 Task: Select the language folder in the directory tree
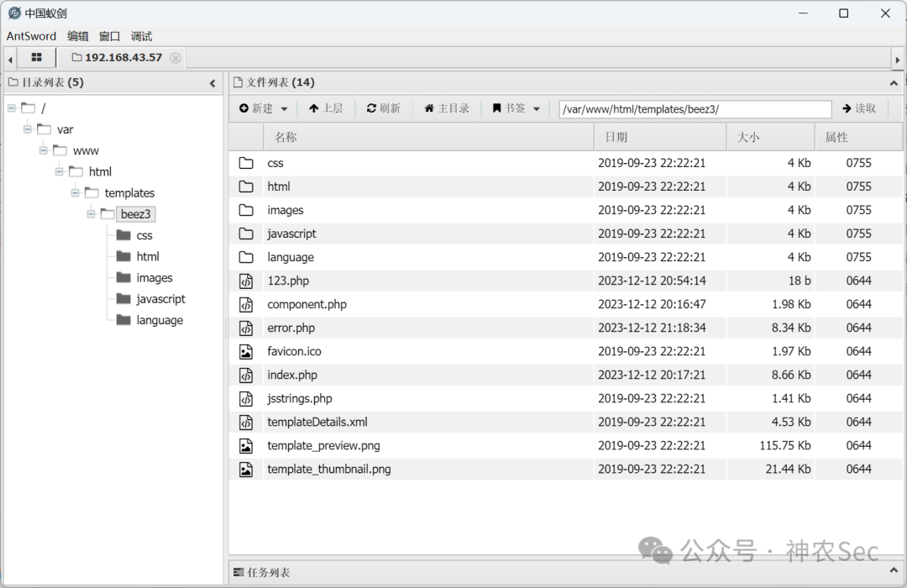[x=160, y=320]
